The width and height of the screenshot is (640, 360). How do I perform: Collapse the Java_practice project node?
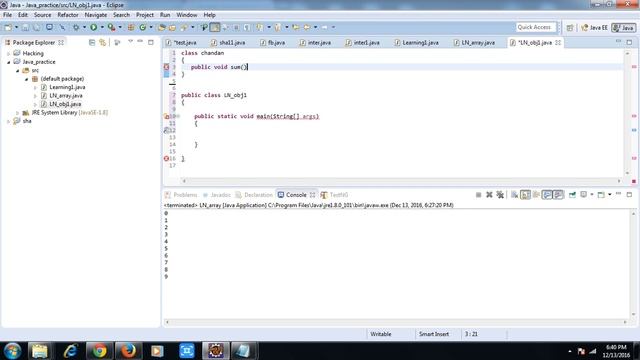point(9,62)
